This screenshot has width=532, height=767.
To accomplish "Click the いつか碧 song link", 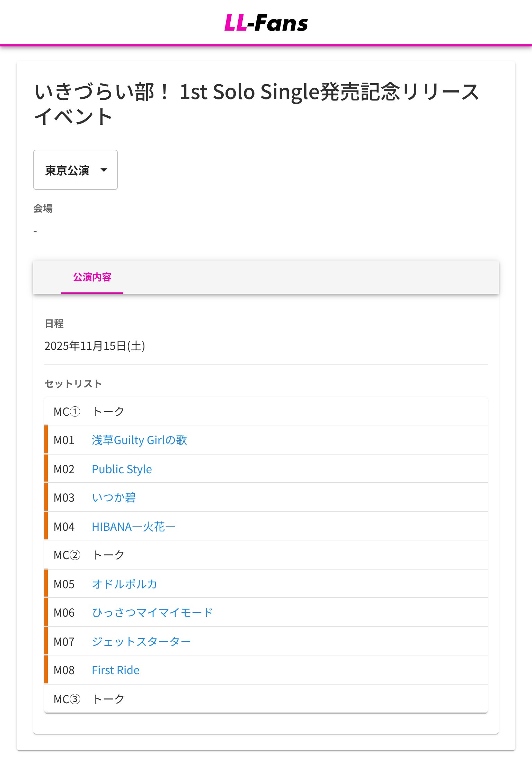I will [x=114, y=497].
